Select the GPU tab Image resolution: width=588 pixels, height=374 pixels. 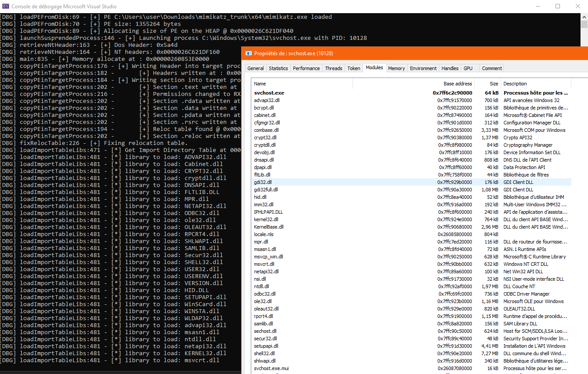[468, 68]
